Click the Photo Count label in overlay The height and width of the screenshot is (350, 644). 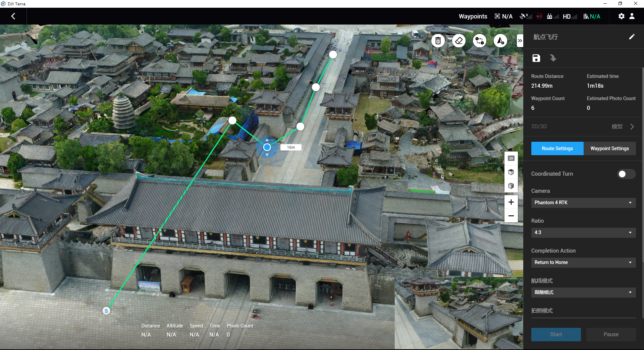click(x=240, y=326)
